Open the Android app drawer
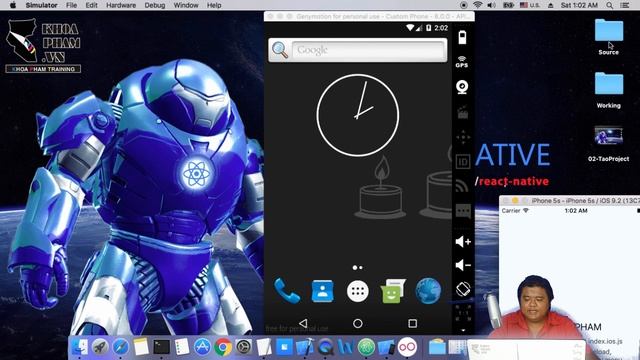Viewport: 640px width, 360px height. click(x=358, y=291)
